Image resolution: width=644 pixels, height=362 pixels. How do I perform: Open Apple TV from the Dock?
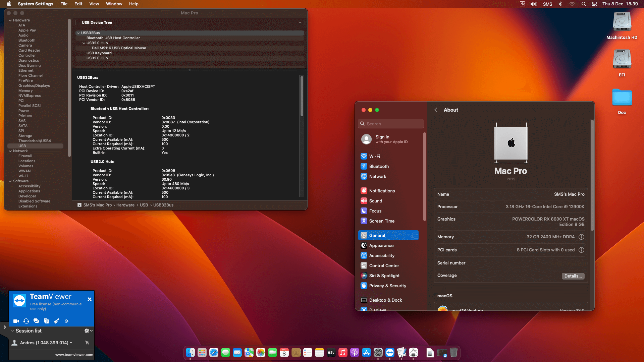click(x=331, y=353)
